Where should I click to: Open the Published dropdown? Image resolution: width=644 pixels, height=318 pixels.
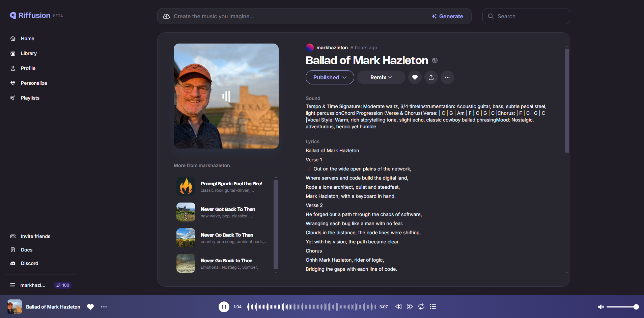pos(330,77)
